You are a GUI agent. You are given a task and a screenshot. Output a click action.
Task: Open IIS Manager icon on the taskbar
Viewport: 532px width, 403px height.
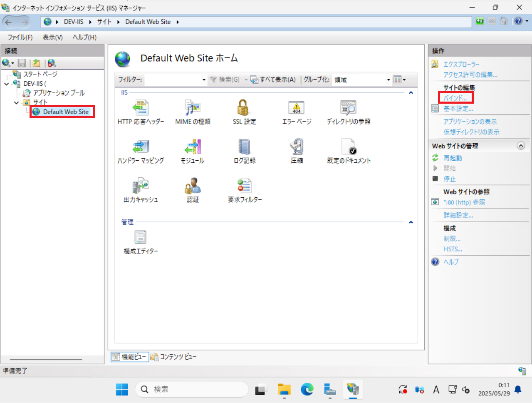click(352, 389)
